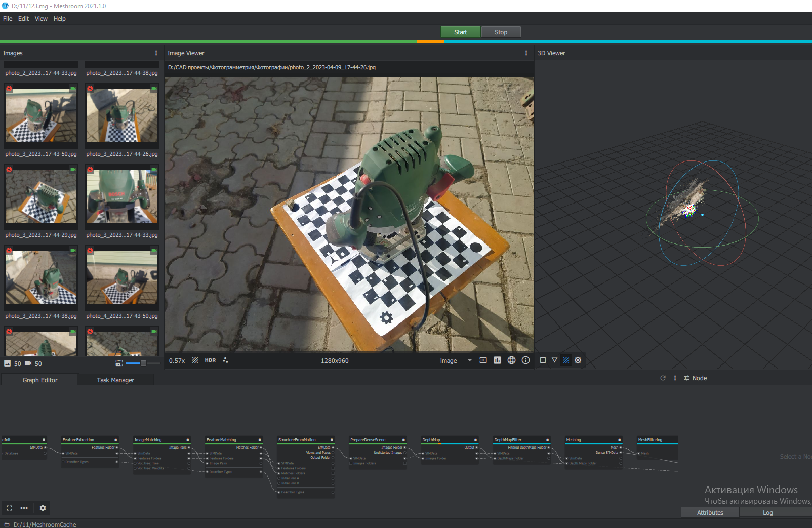
Task: Toggle the 3D viewer grid display
Action: pyautogui.click(x=566, y=360)
